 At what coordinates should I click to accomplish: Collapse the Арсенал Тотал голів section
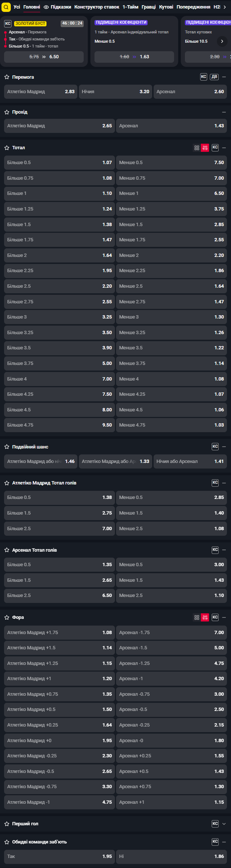coord(224,550)
